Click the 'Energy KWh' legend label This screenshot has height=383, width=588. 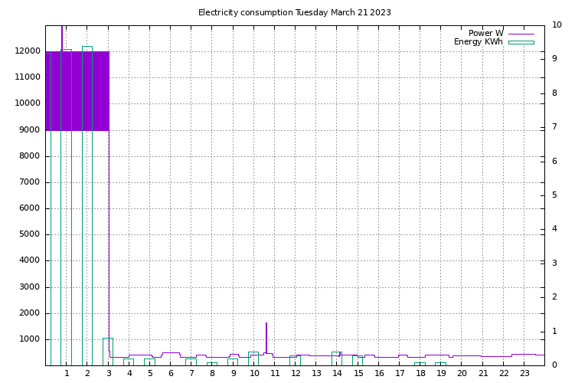tap(478, 41)
